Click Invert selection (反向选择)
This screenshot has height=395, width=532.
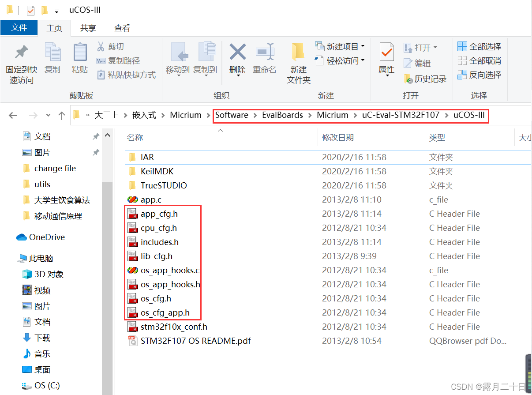click(480, 75)
